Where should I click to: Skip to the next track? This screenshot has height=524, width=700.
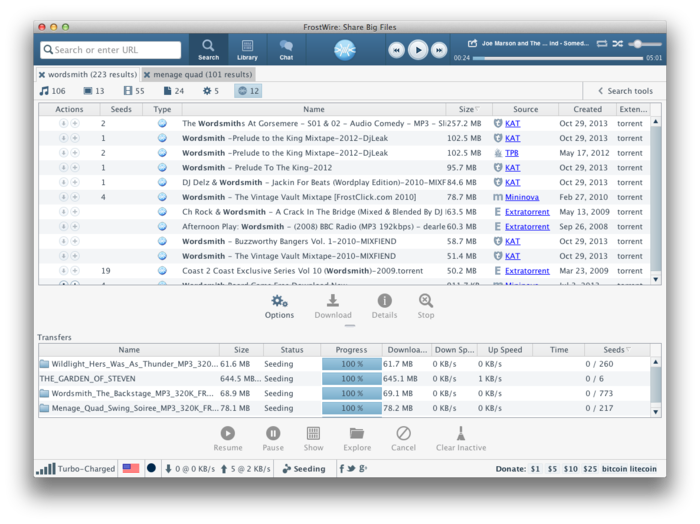pyautogui.click(x=439, y=50)
